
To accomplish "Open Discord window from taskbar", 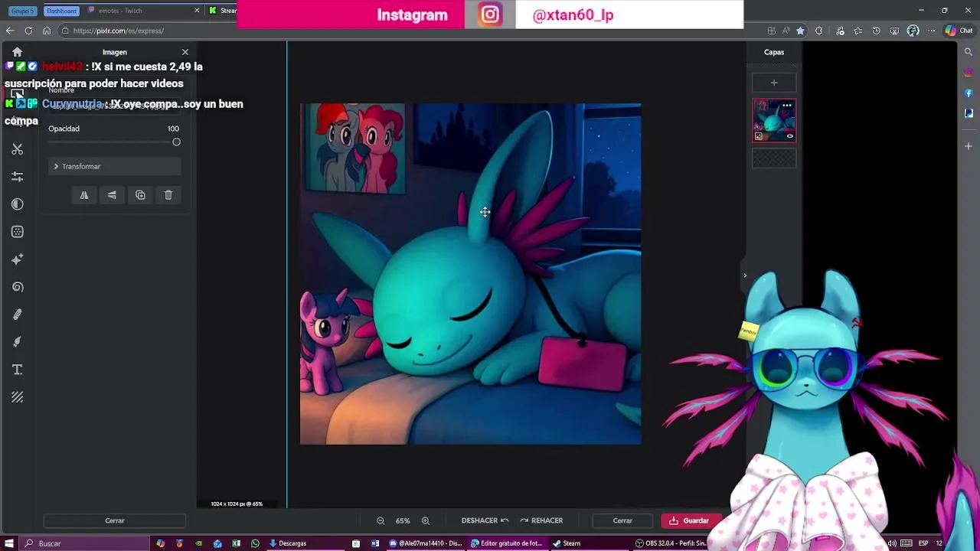I will (x=426, y=543).
